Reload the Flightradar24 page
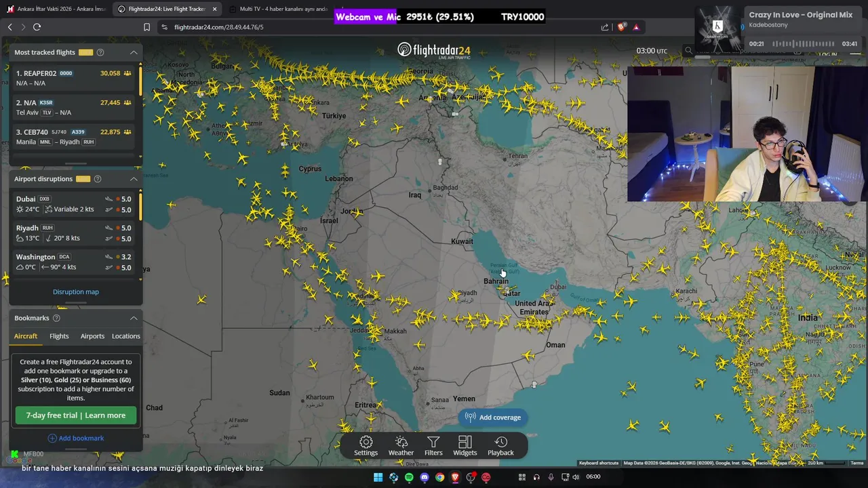This screenshot has height=488, width=868. (x=37, y=27)
